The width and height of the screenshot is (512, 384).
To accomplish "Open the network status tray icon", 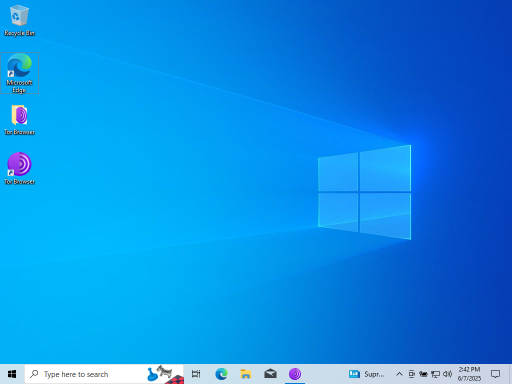I will [x=435, y=374].
